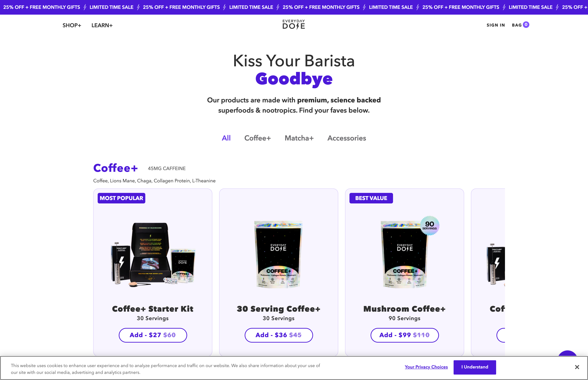Image resolution: width=588 pixels, height=380 pixels.
Task: Select the All filter tab
Action: coord(226,138)
